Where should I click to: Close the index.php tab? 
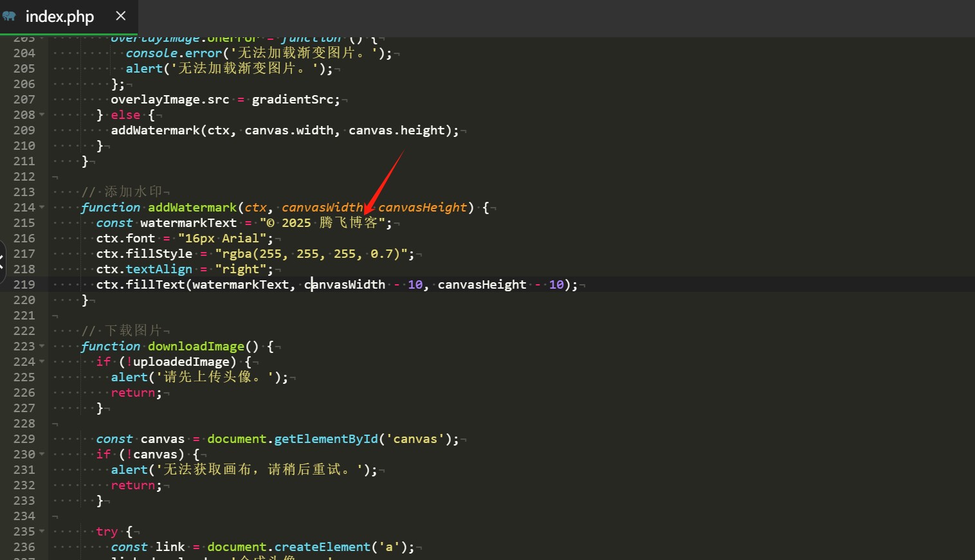pos(120,16)
